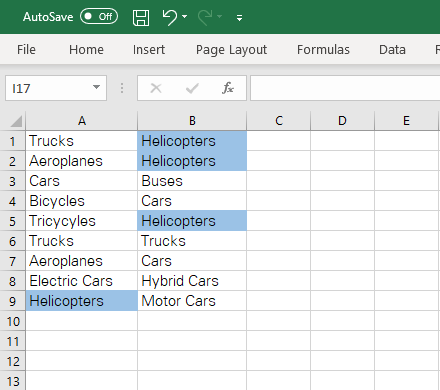Click highlighted Helicopters in cell B5
The height and width of the screenshot is (390, 440).
192,221
